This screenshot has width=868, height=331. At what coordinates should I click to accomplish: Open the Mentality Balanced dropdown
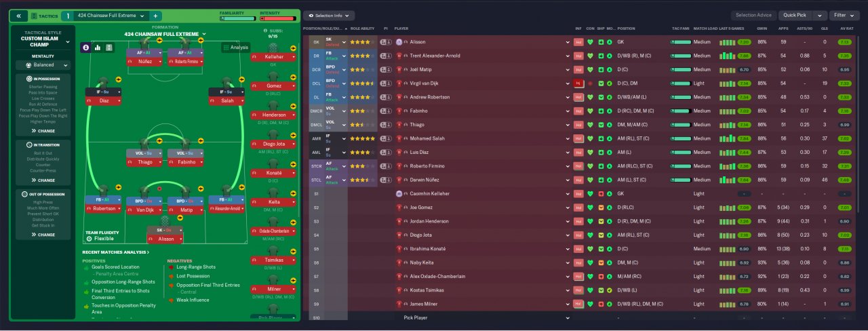[x=43, y=65]
